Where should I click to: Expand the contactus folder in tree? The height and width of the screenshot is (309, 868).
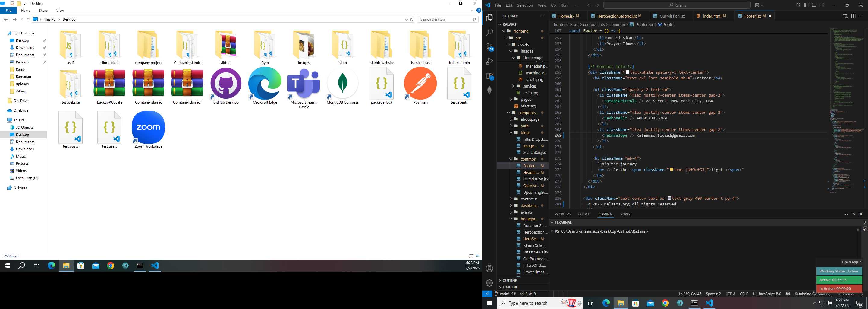coord(511,199)
